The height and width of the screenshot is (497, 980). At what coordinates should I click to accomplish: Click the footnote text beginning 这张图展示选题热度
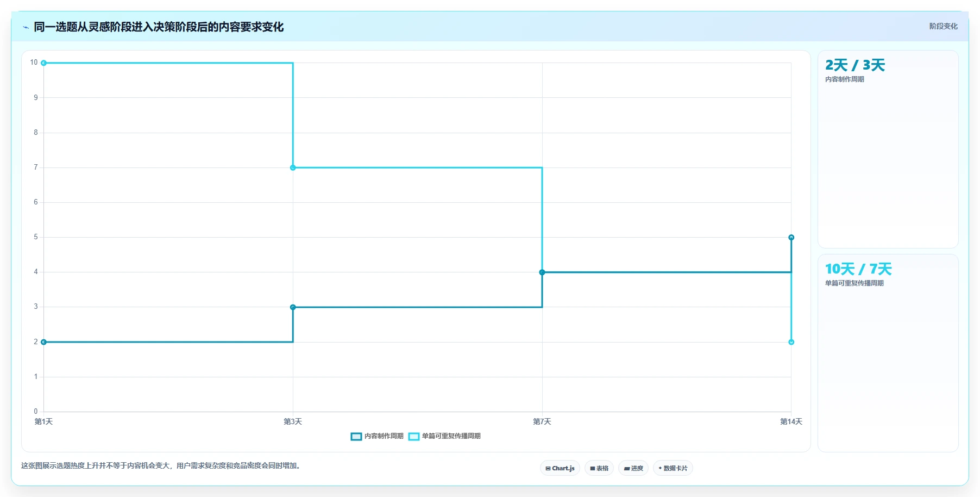point(162,466)
